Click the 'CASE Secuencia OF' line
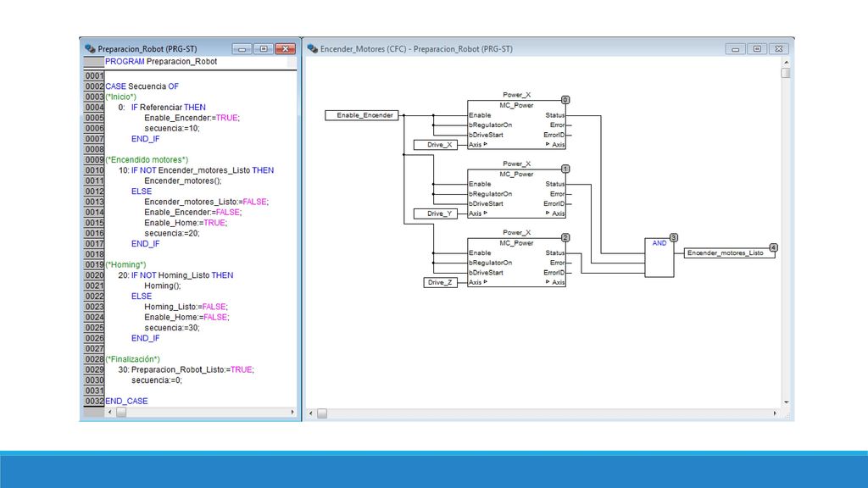 (x=142, y=86)
